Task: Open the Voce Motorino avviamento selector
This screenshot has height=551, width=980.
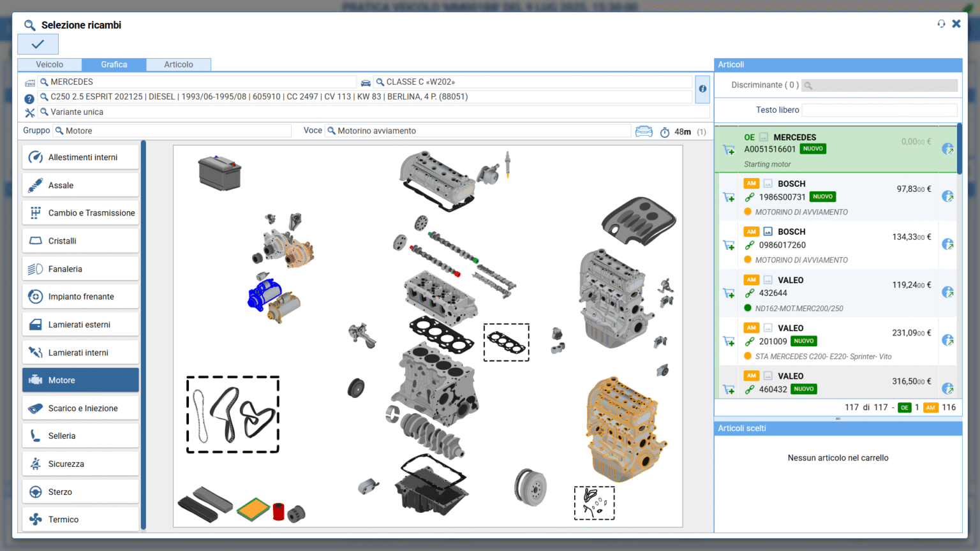Action: [x=479, y=131]
